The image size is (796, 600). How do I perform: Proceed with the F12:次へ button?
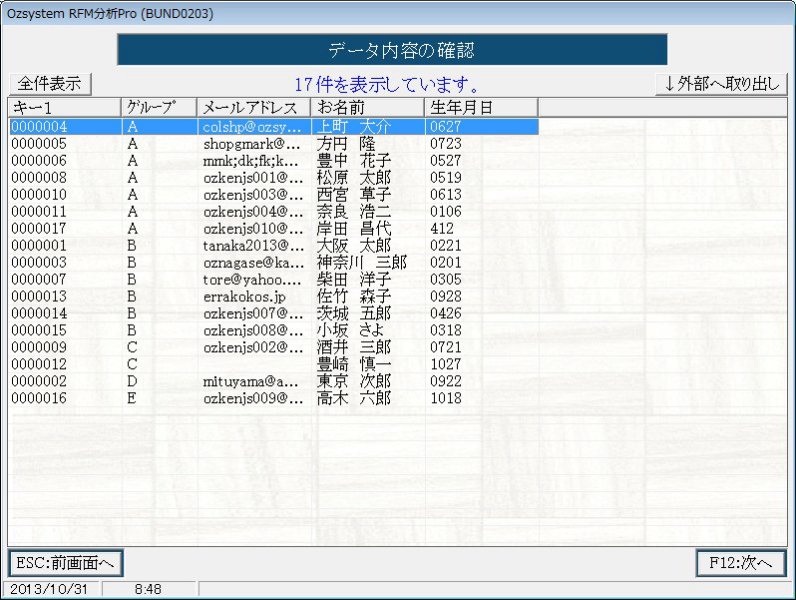coord(741,563)
